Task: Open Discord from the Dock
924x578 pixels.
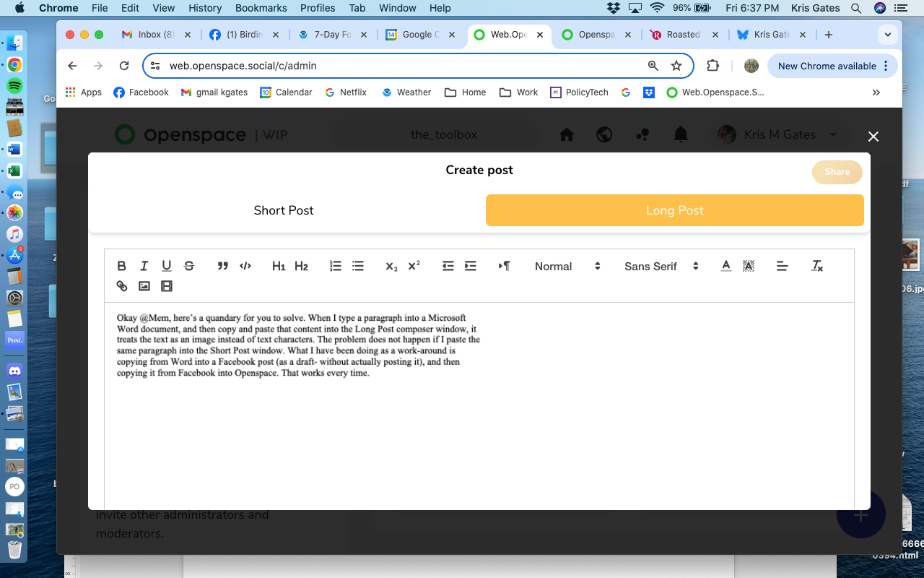Action: 14,371
